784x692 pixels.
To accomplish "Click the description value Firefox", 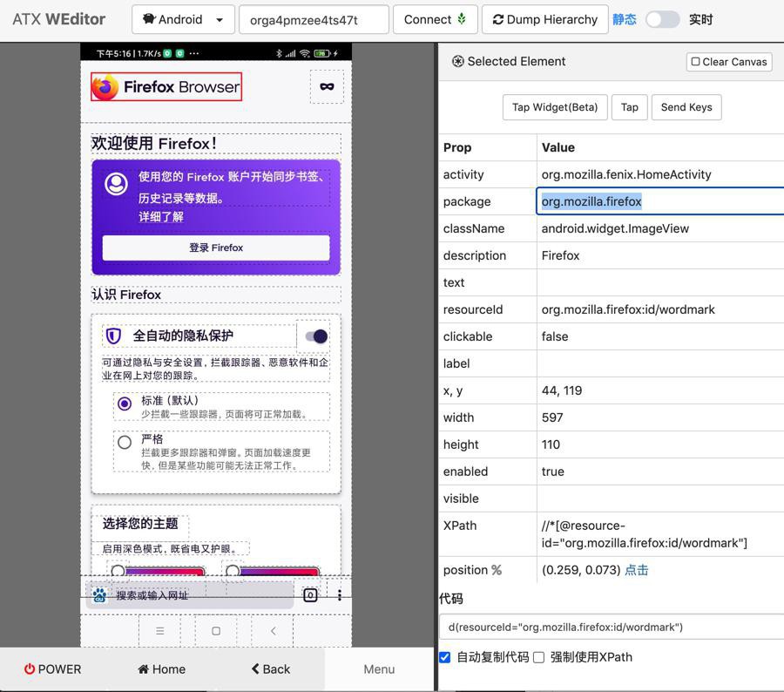I will pyautogui.click(x=560, y=255).
